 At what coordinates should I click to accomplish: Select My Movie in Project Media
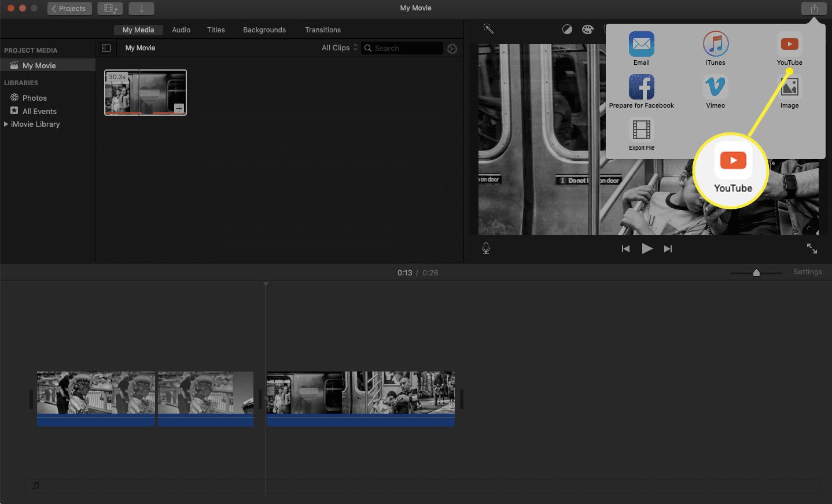[x=47, y=65]
